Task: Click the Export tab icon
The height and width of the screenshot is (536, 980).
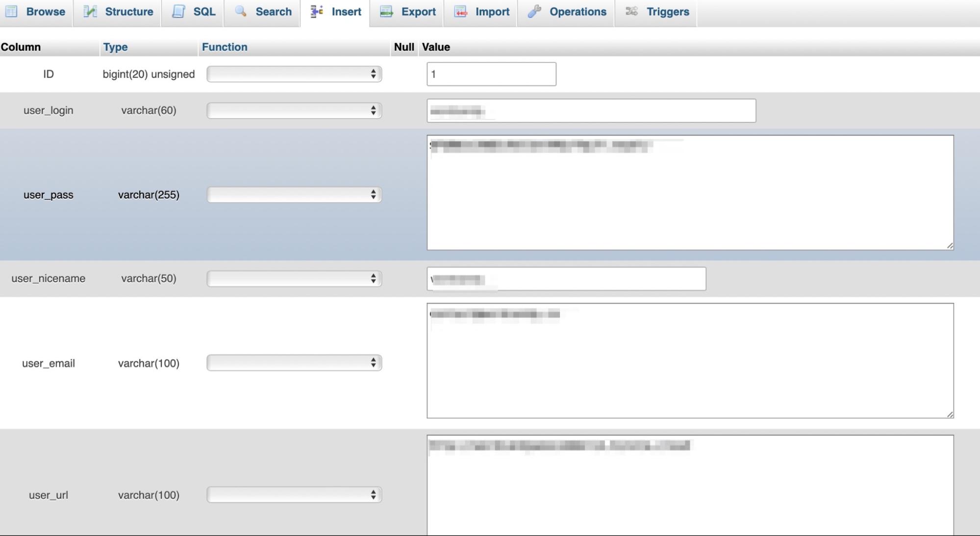Action: 386,11
